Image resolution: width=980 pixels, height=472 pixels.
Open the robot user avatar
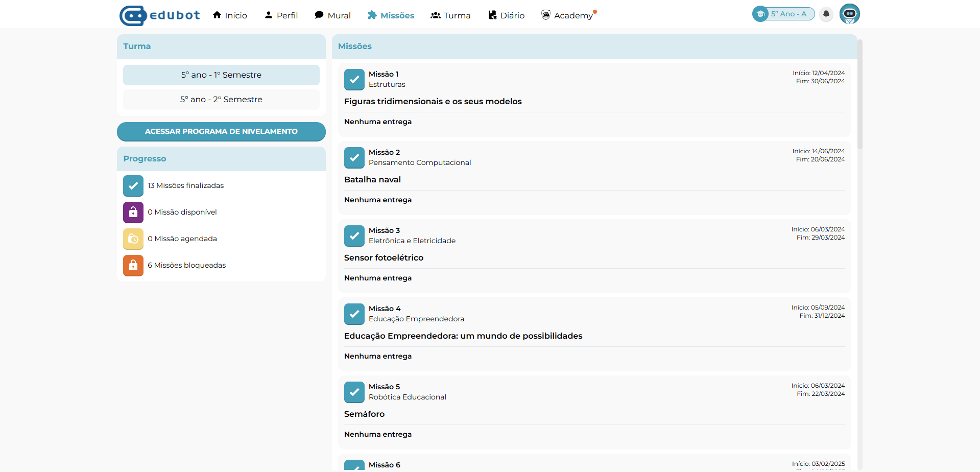pos(849,14)
